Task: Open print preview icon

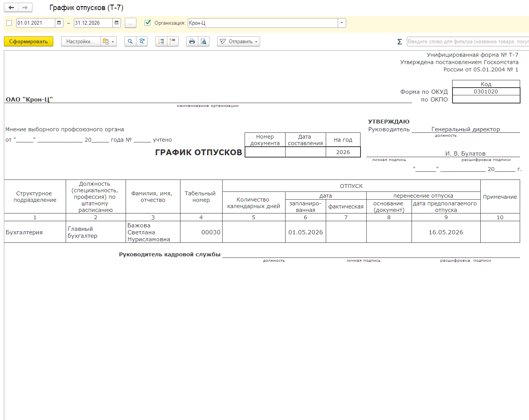Action: point(204,41)
